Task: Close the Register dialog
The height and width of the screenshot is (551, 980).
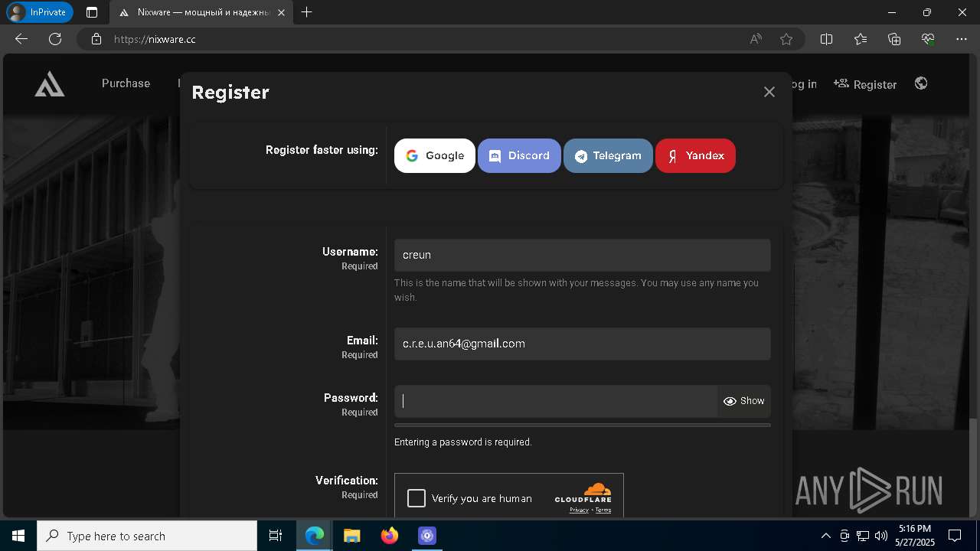Action: pos(769,92)
